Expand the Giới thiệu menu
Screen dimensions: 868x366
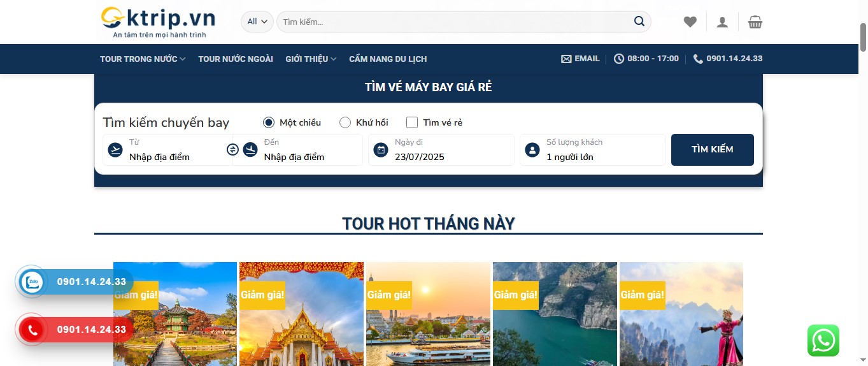pos(311,59)
